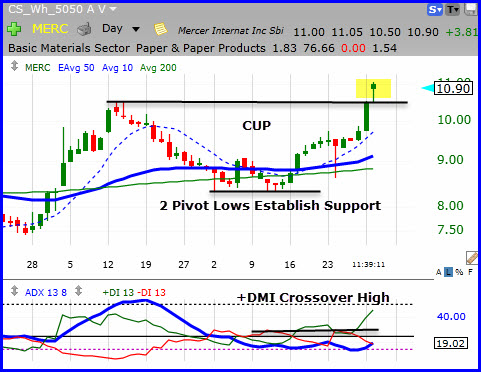Open the -DI 13 indicator label
This screenshot has width=481, height=372.
(151, 293)
